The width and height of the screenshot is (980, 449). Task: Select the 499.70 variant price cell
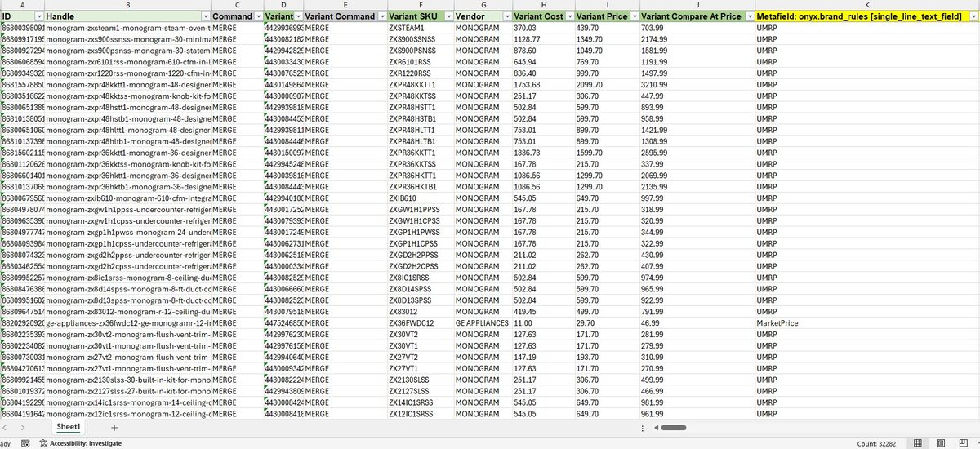(607, 311)
